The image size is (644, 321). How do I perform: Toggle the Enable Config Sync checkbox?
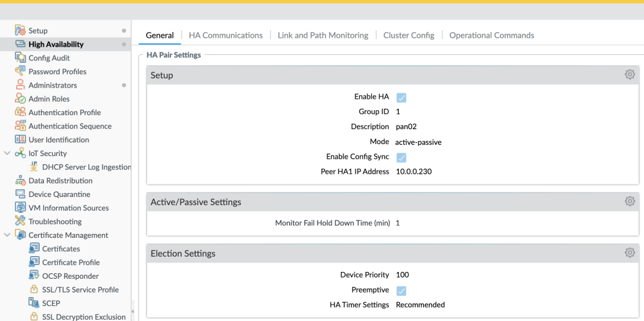coord(401,157)
